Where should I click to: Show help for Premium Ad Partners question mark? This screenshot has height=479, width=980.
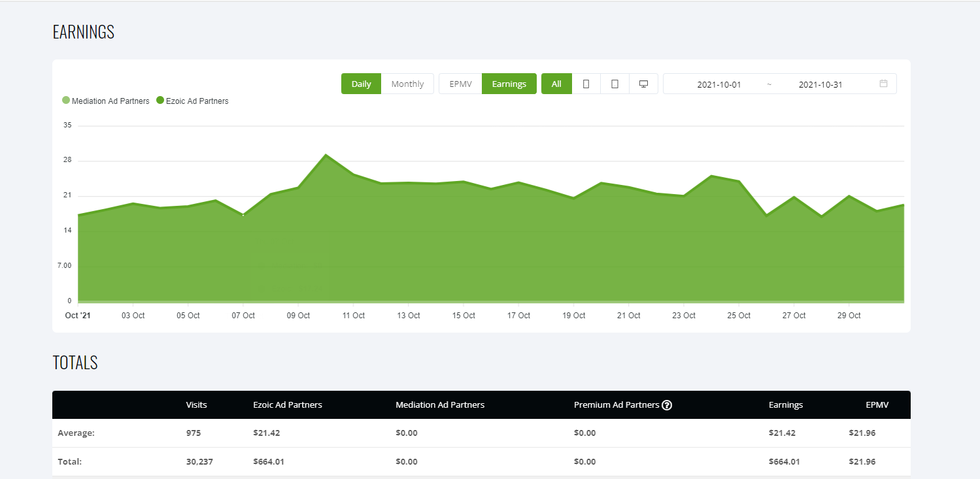[667, 405]
